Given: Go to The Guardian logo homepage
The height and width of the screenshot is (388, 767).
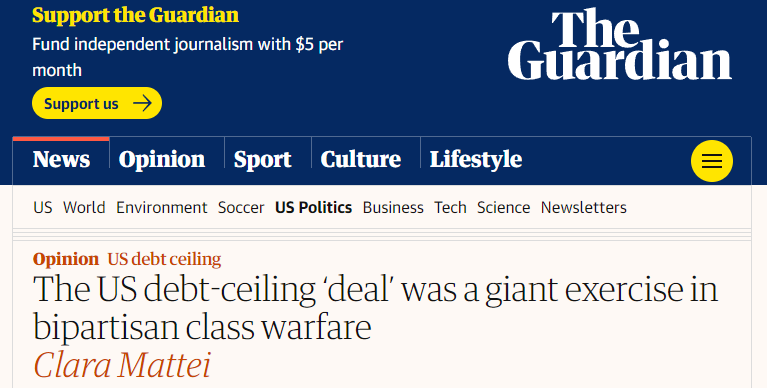Looking at the screenshot, I should click(x=619, y=44).
